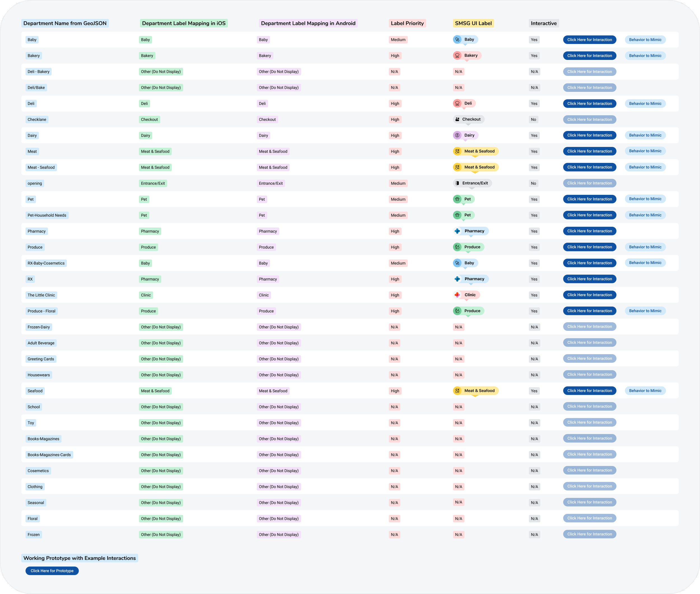Open the Click Here for Prototype button
Viewport: 700px width, 594px height.
point(52,571)
